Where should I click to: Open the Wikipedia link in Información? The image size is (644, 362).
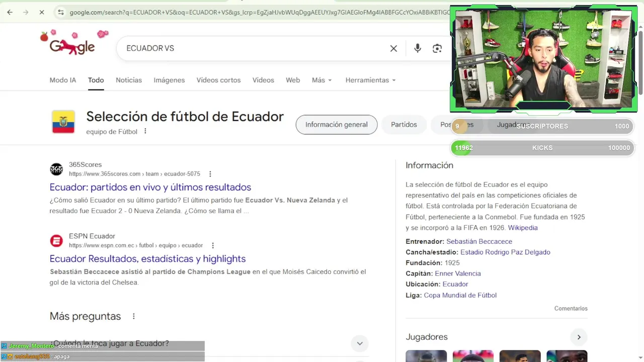[523, 228]
